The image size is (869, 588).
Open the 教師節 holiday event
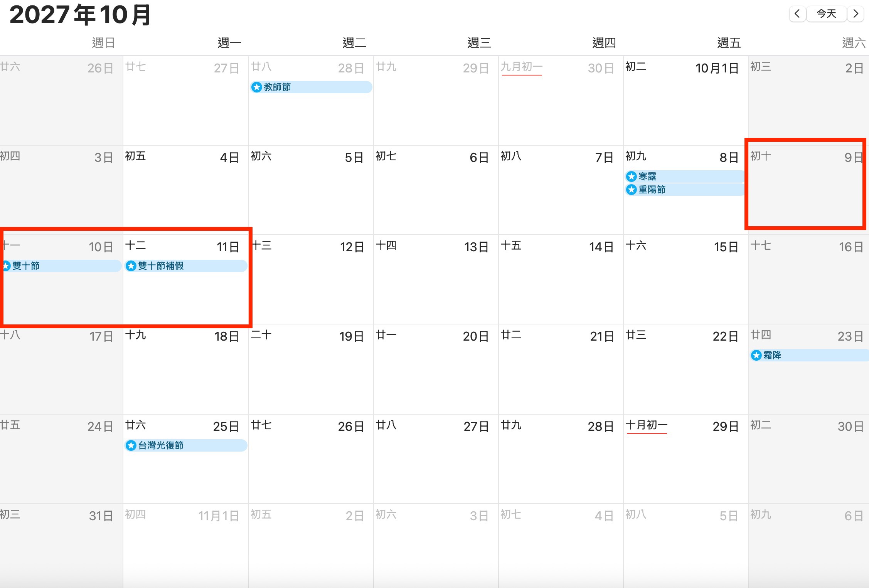[311, 87]
